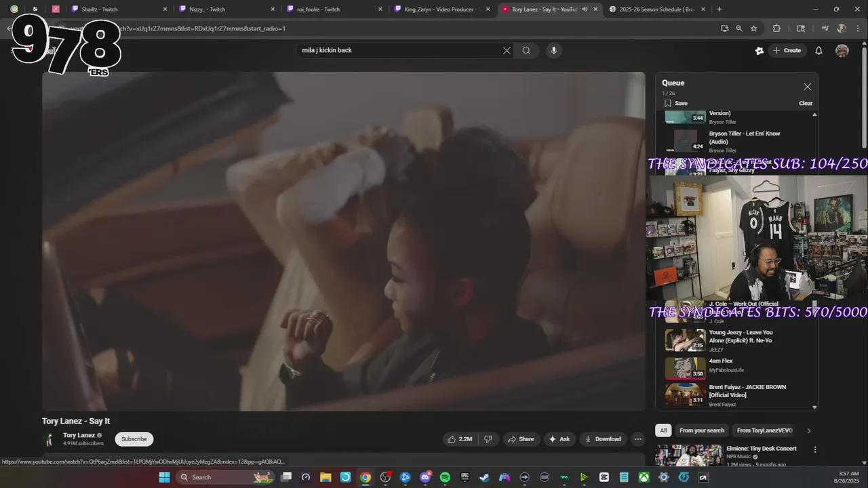Open a new browser tab
Screen dimensions: 868x488
(x=719, y=9)
